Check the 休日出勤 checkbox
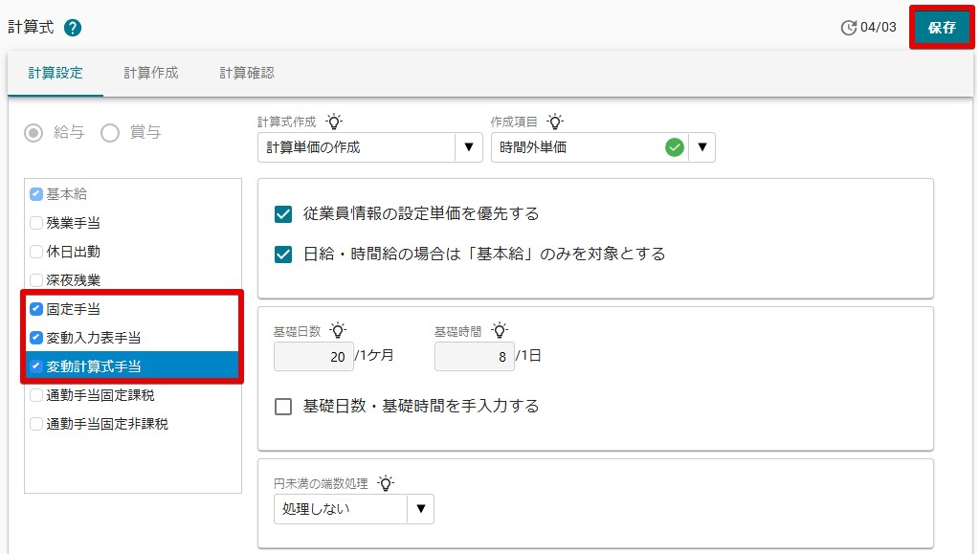The image size is (980, 554). tap(36, 252)
